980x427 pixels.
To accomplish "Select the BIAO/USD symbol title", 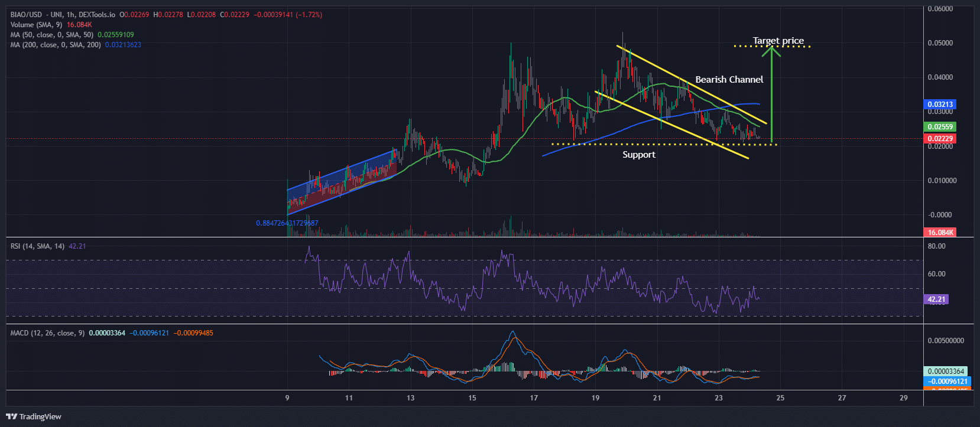I will 26,15.
